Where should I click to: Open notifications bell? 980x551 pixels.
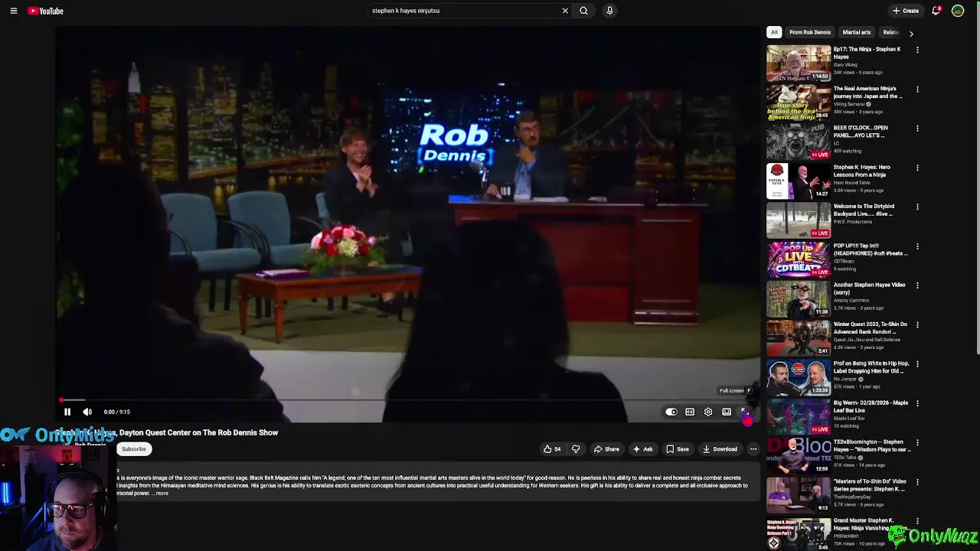936,11
